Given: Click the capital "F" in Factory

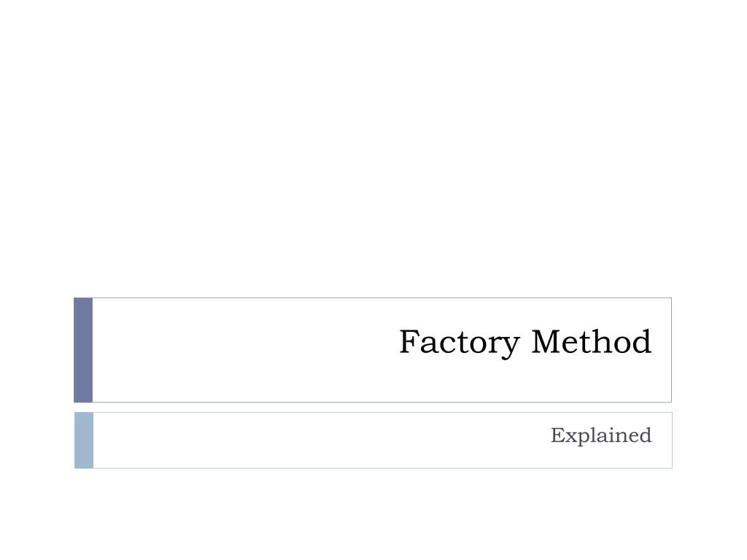Looking at the screenshot, I should 410,341.
